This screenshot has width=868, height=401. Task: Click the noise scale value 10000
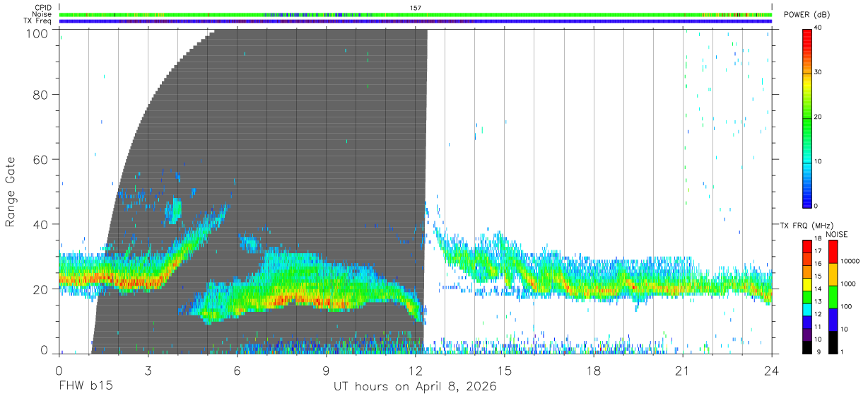pyautogui.click(x=850, y=262)
